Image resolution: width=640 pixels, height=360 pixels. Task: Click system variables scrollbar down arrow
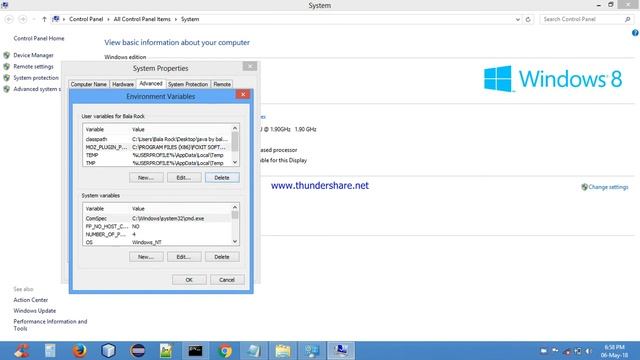(x=235, y=241)
